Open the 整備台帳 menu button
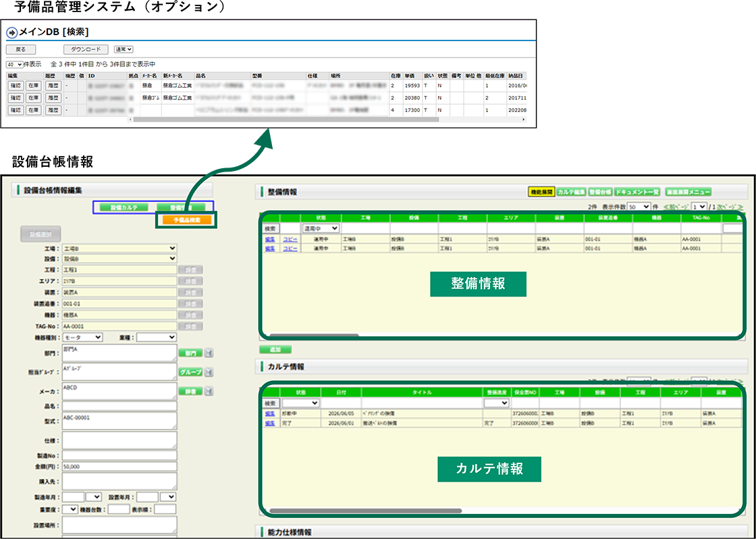The height and width of the screenshot is (539, 756). point(600,192)
